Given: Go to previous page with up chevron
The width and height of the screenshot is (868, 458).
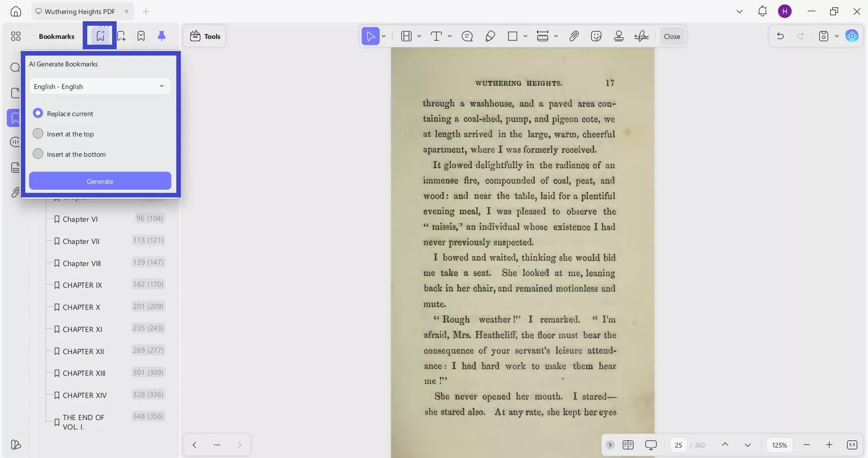Looking at the screenshot, I should coord(725,445).
